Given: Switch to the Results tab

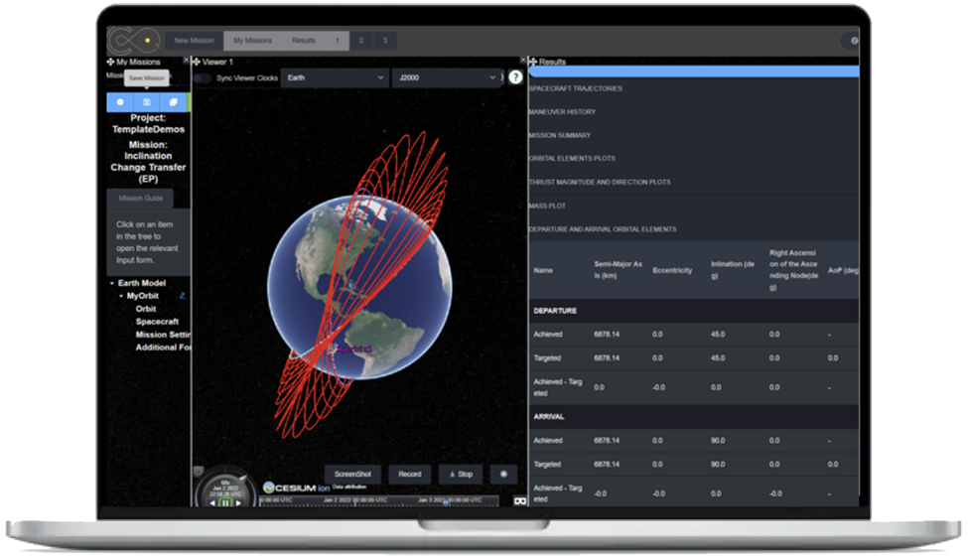Looking at the screenshot, I should click(x=303, y=41).
